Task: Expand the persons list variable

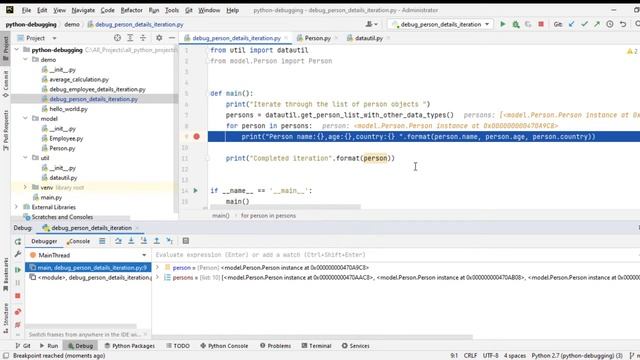Action: [x=158, y=277]
